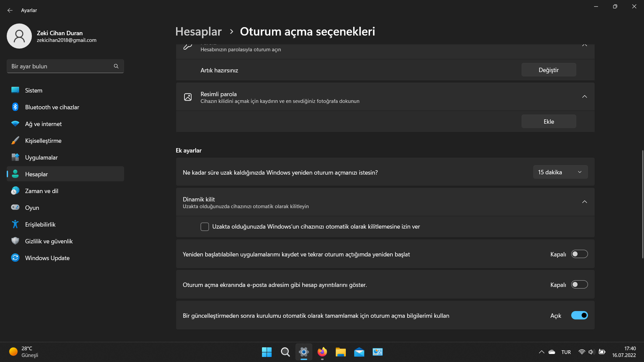Open the user profile avatar
The image size is (644, 362).
pyautogui.click(x=19, y=36)
